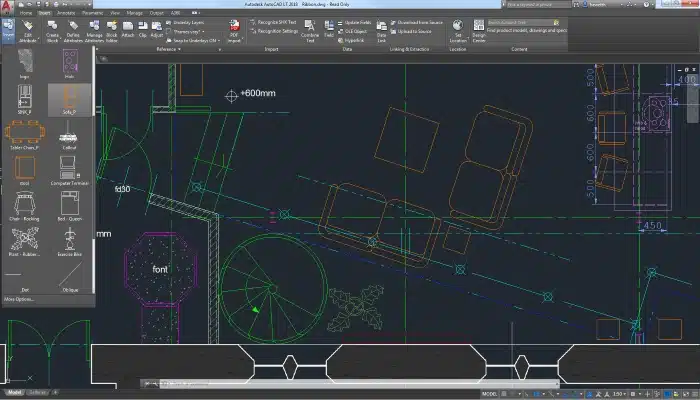This screenshot has height=400, width=700.
Task: Switch to the Manage ribbon tab
Action: click(134, 13)
